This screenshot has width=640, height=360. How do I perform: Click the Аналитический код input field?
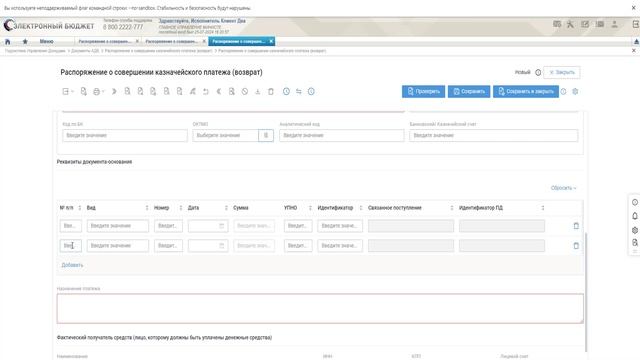pos(342,136)
